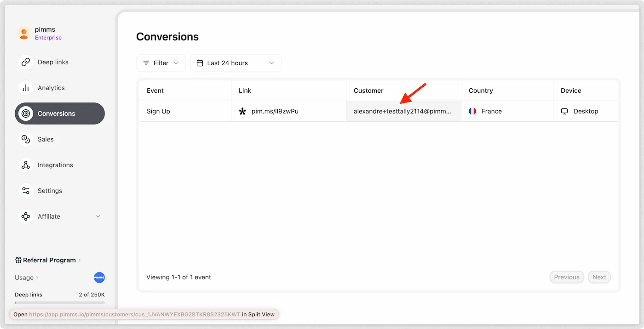Click the Affiliate network icon
The image size is (644, 329).
tap(26, 216)
